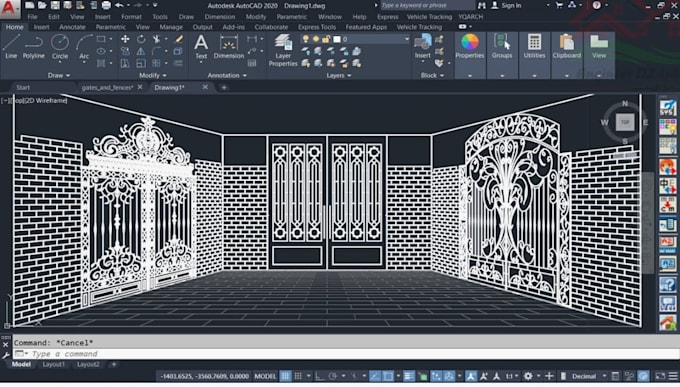
Task: Expand the Draw panel
Action: tap(59, 75)
